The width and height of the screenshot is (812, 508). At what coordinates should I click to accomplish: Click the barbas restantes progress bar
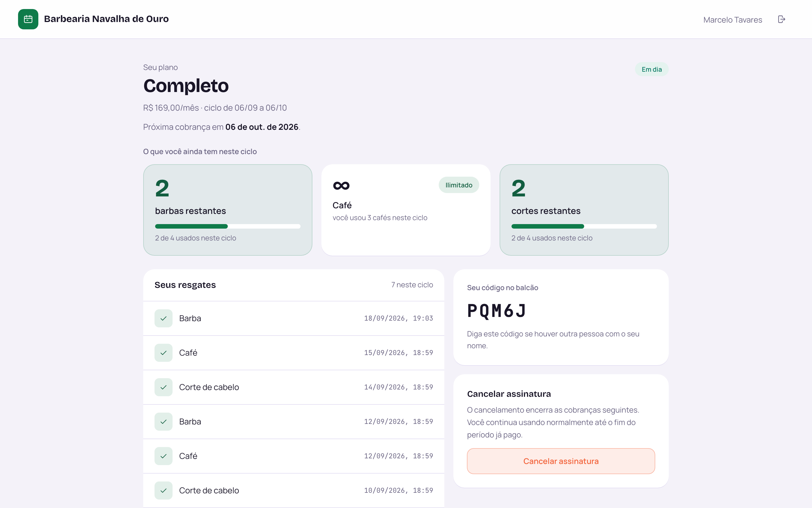point(228,226)
